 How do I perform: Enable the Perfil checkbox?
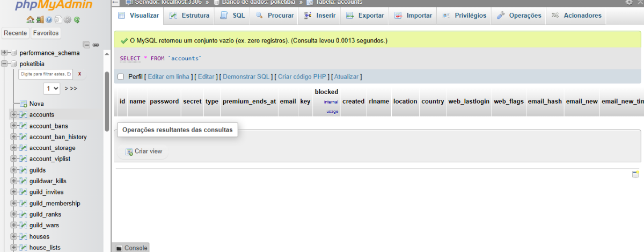click(x=121, y=77)
